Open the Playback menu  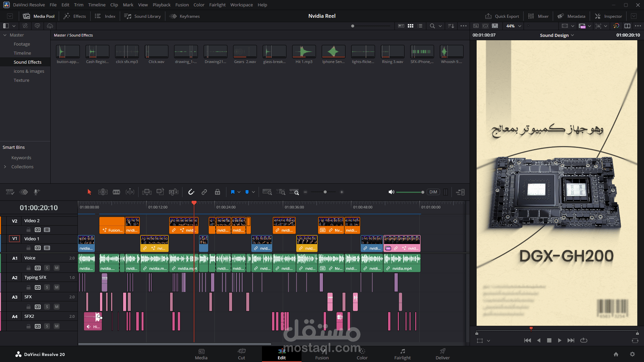(161, 5)
